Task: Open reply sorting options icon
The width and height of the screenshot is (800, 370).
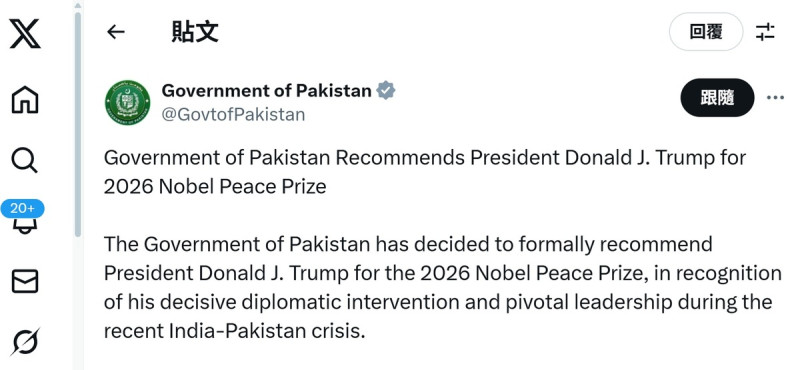Action: pos(765,32)
